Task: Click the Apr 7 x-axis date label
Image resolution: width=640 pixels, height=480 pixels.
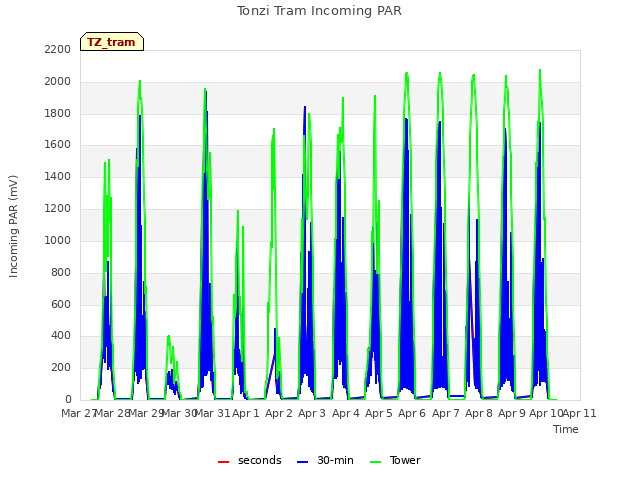Action: (446, 413)
